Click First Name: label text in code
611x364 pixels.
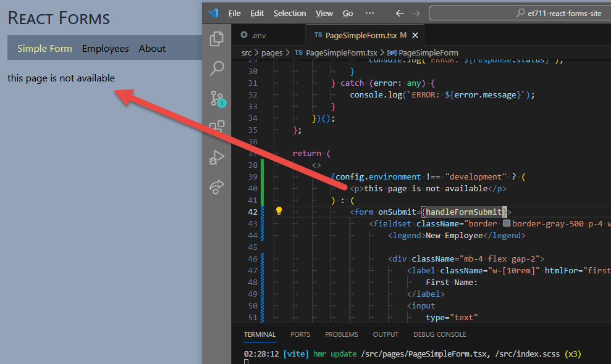click(x=451, y=282)
